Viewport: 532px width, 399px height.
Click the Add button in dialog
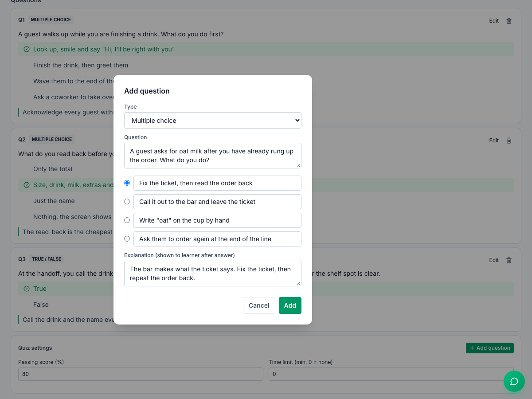pos(290,305)
